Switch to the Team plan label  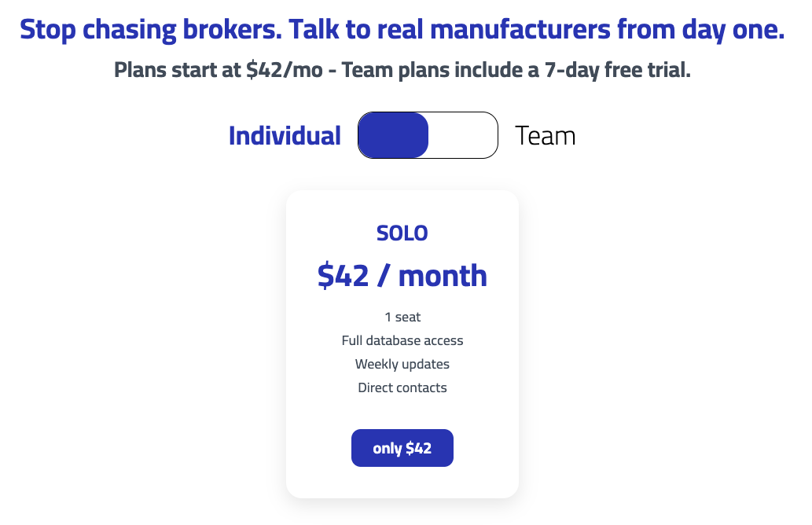pos(545,136)
